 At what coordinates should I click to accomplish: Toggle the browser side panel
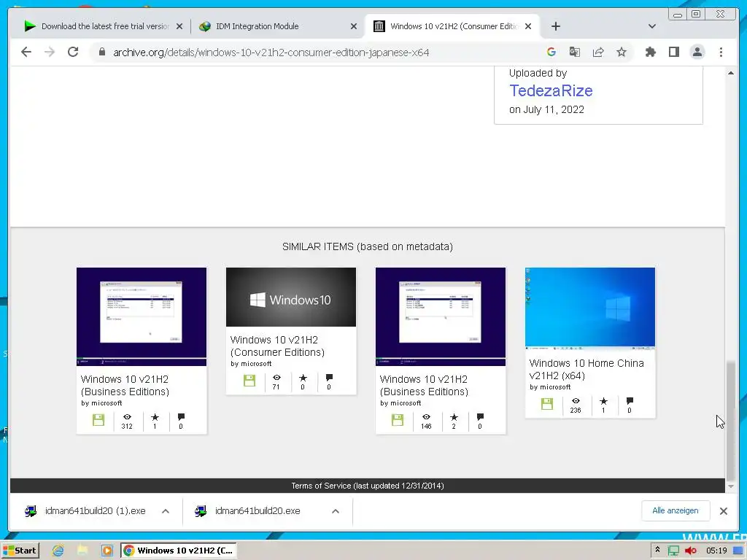673,52
